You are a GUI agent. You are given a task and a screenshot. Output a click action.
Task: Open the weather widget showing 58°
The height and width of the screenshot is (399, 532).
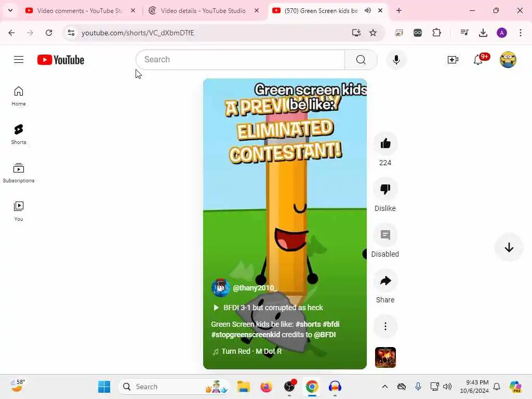pos(17,387)
